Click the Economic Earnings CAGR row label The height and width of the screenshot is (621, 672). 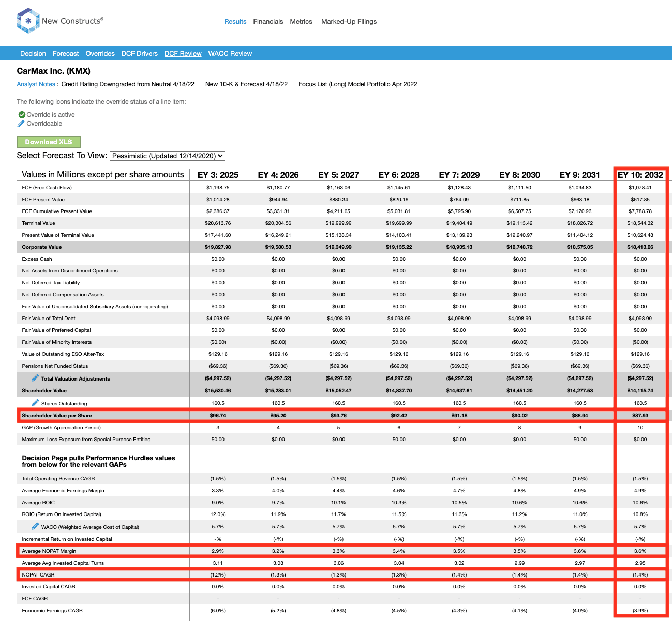coord(52,611)
